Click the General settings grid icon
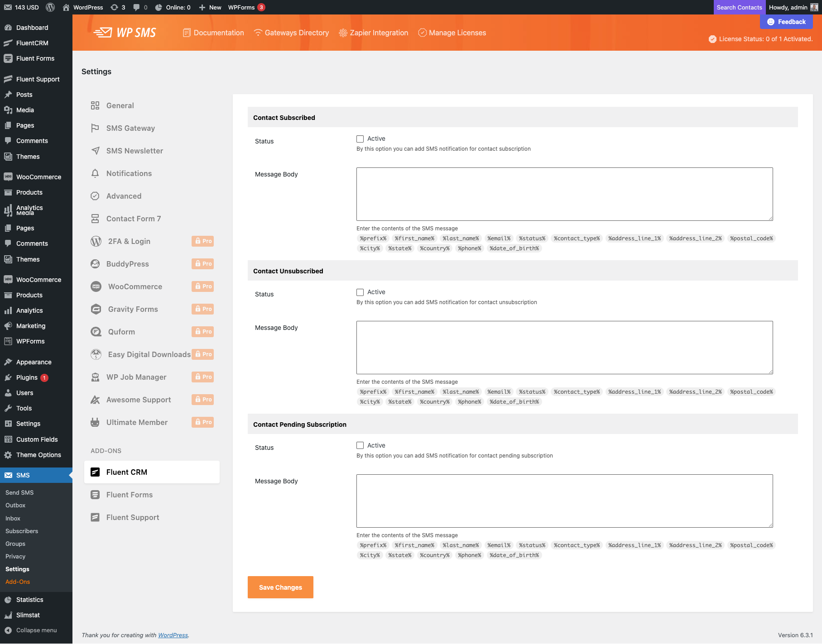The width and height of the screenshot is (822, 644). click(95, 105)
